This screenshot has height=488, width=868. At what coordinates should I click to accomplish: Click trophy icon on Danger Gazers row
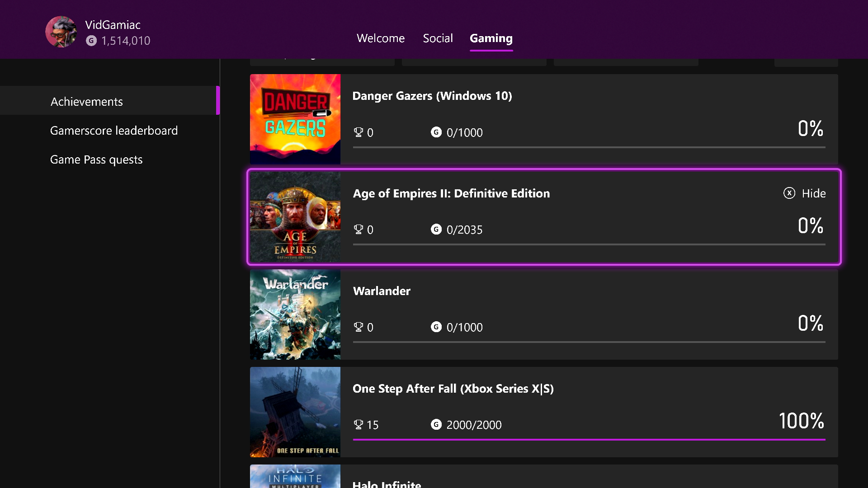(x=358, y=132)
